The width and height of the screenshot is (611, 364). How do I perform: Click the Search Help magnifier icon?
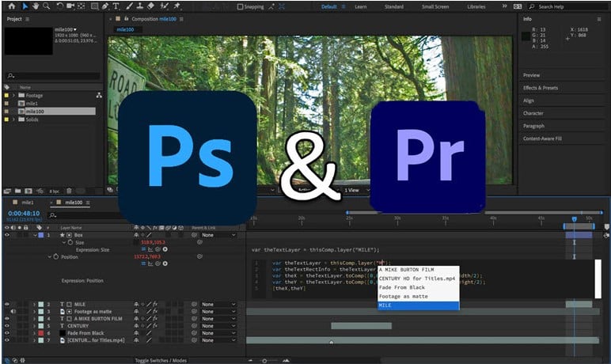[532, 6]
